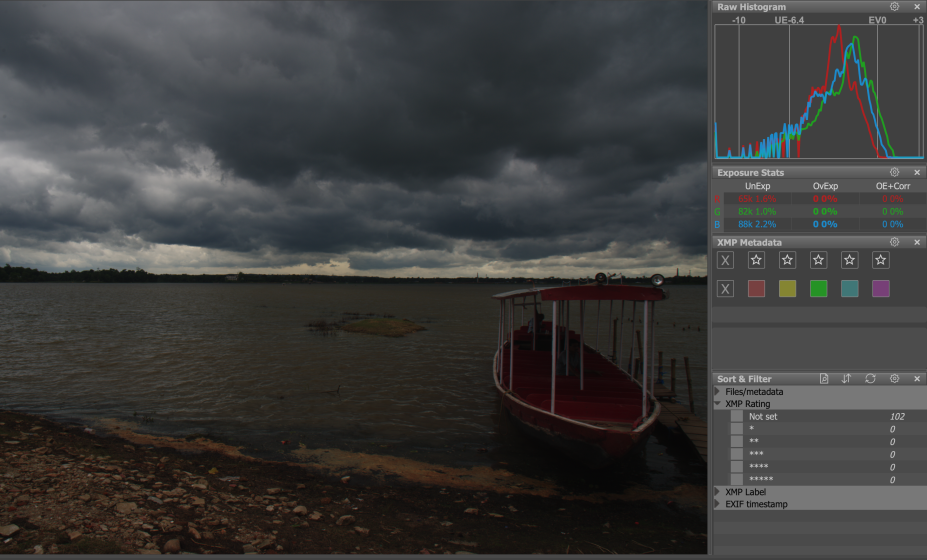Set one-star XMP rating
Image resolution: width=927 pixels, height=560 pixels.
(756, 260)
